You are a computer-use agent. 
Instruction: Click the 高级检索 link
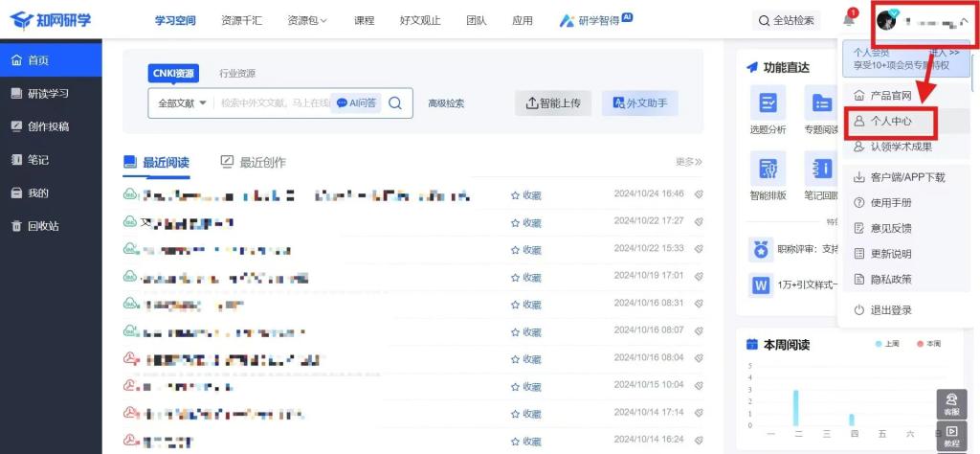(x=446, y=103)
